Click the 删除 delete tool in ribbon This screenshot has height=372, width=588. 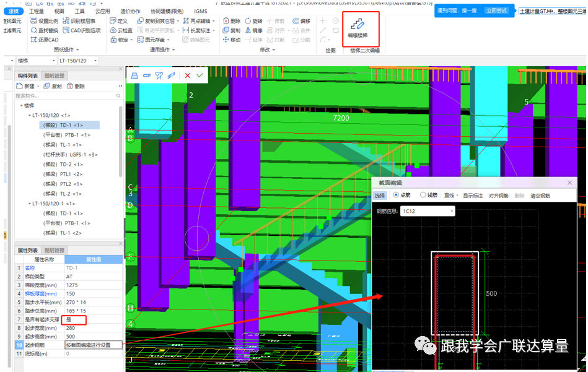coord(231,21)
